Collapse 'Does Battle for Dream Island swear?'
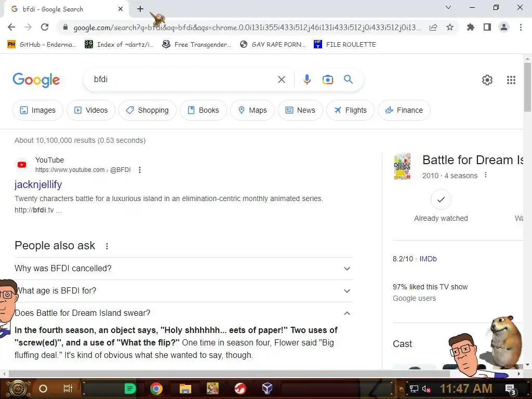 (x=183, y=313)
